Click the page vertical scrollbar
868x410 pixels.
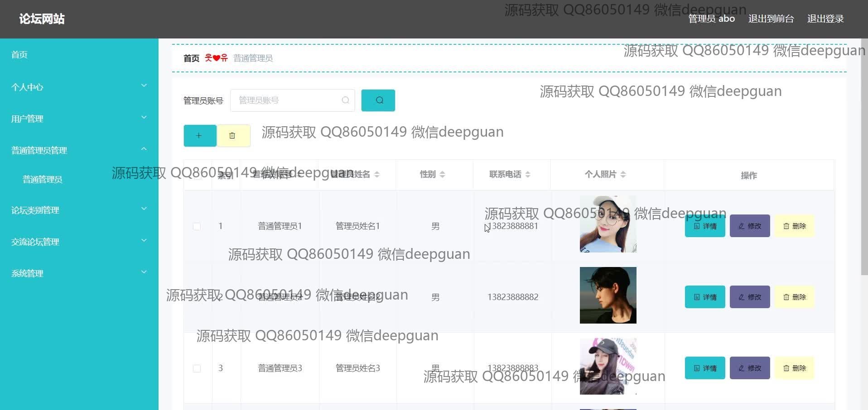(x=864, y=157)
